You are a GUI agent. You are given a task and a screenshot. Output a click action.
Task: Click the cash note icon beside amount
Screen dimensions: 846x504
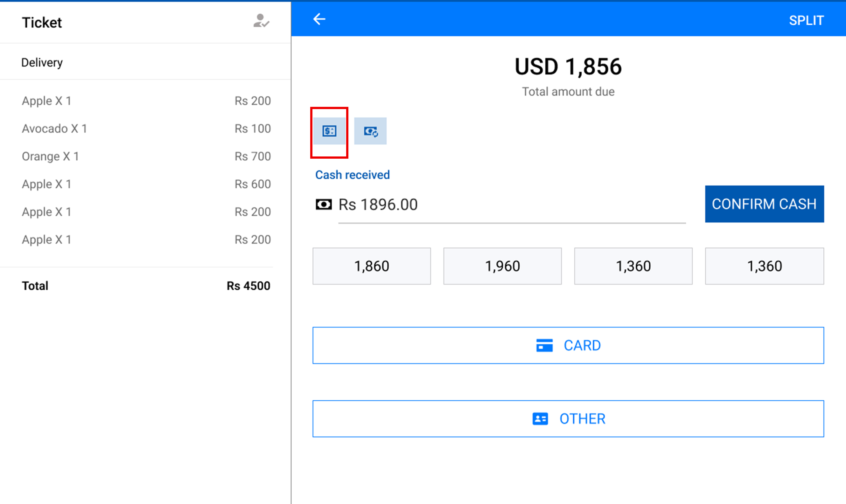324,204
